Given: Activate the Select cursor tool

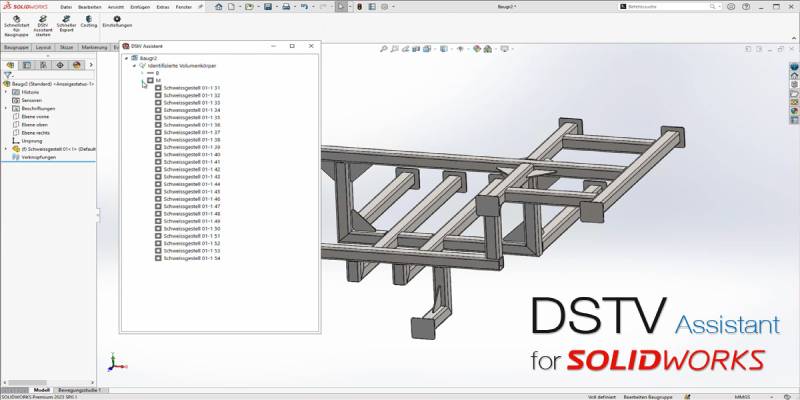Looking at the screenshot, I should 341,7.
